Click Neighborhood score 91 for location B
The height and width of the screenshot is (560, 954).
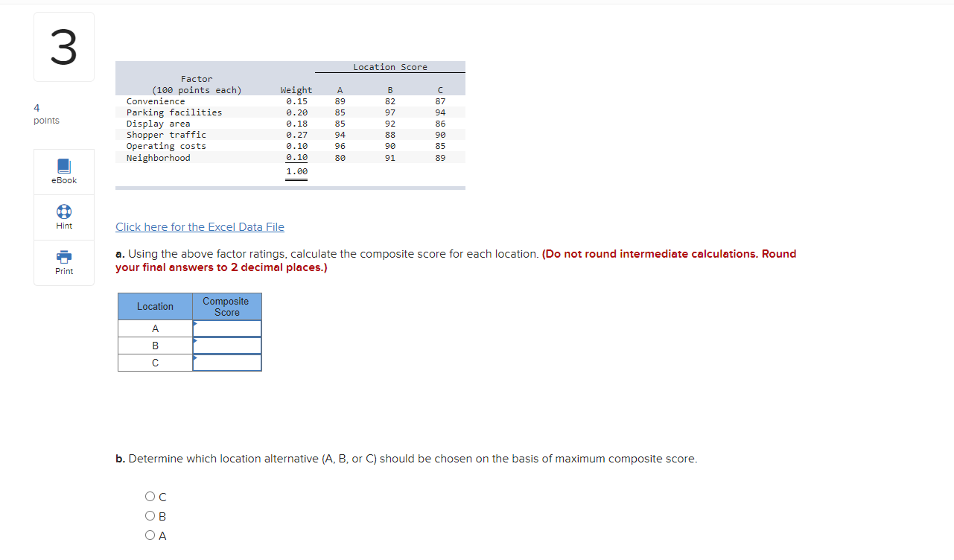pyautogui.click(x=390, y=158)
